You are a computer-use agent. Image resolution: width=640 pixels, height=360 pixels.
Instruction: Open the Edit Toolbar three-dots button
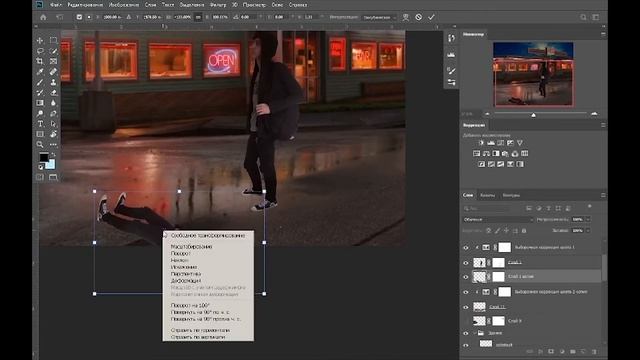pyautogui.click(x=53, y=144)
